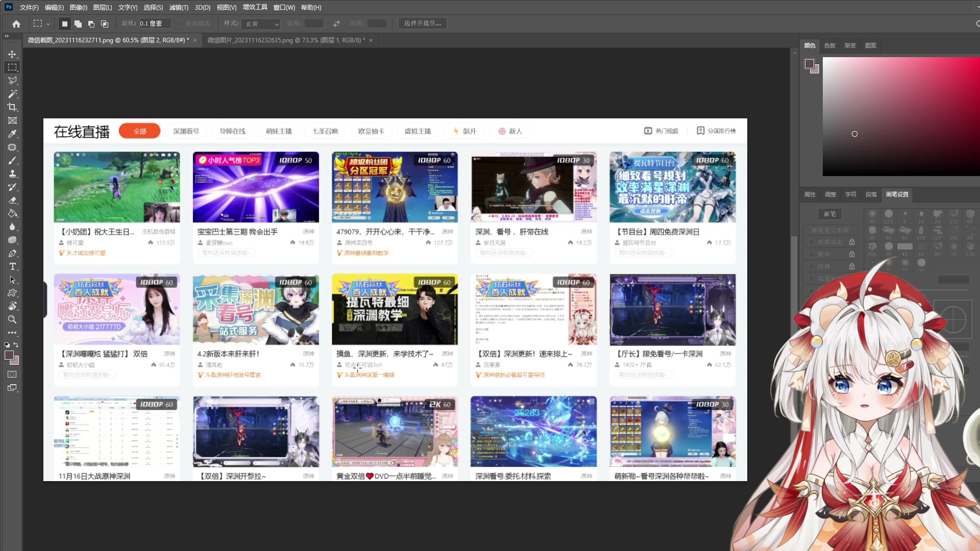This screenshot has width=980, height=551.
Task: Open the 滤镜(T) menu
Action: (x=179, y=7)
